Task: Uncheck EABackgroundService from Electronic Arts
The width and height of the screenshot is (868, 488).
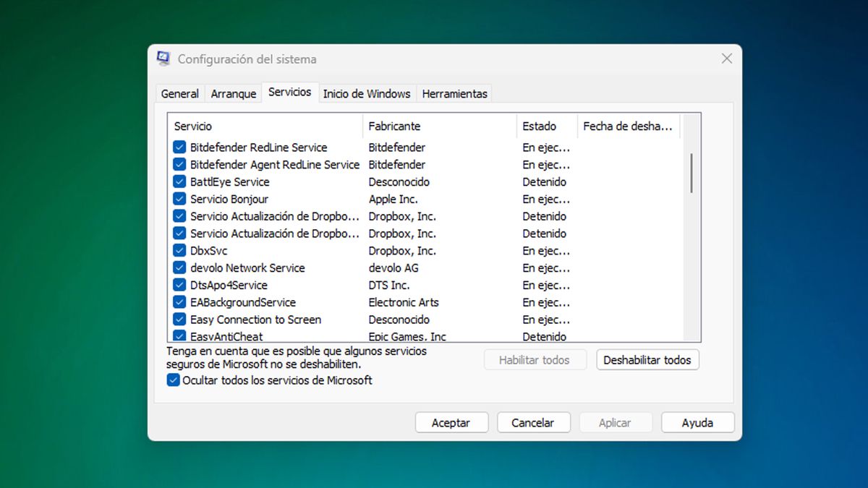Action: tap(179, 302)
